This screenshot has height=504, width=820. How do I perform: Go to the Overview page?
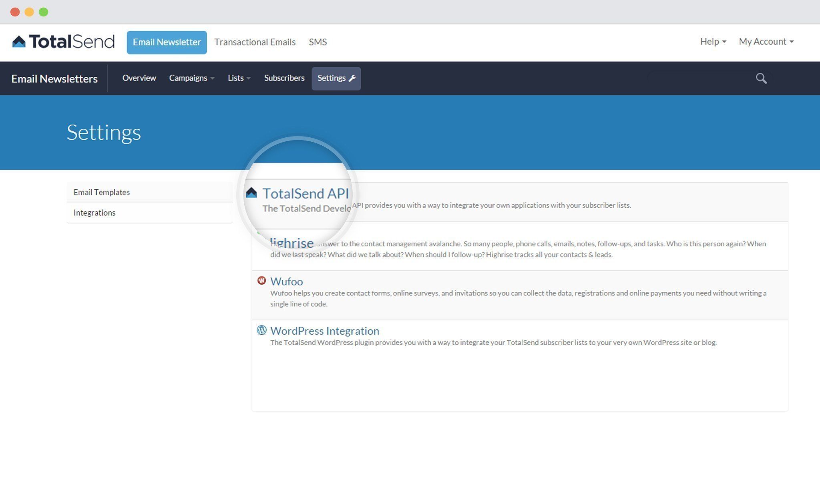[139, 78]
